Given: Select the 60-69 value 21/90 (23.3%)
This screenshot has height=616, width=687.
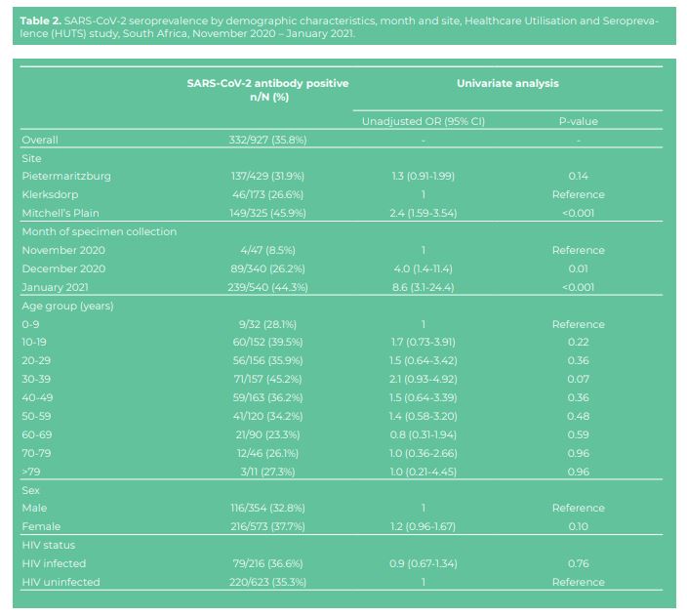Looking at the screenshot, I should tap(267, 435).
